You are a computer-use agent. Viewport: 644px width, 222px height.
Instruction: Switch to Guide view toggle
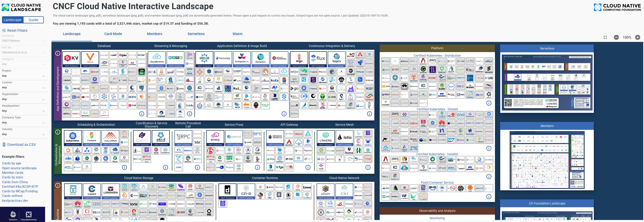(x=33, y=20)
